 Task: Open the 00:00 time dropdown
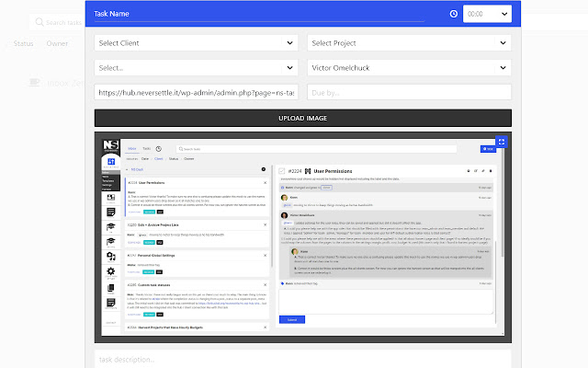pos(487,14)
